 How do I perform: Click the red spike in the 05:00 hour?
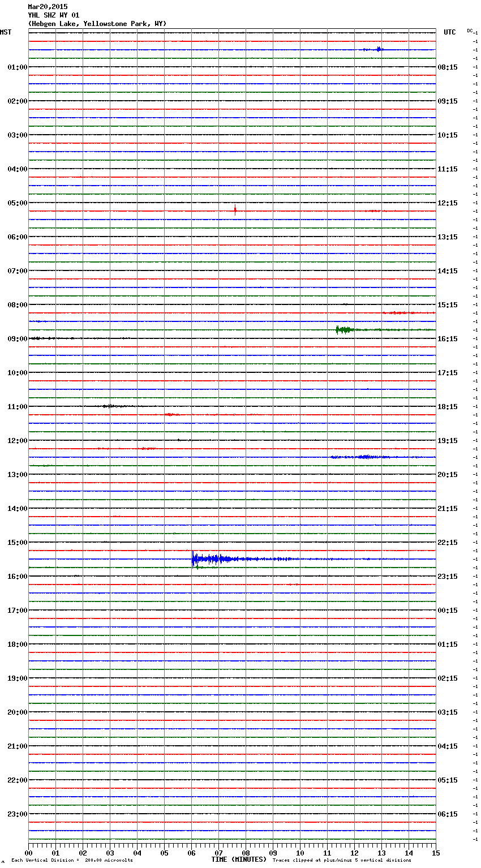[235, 210]
